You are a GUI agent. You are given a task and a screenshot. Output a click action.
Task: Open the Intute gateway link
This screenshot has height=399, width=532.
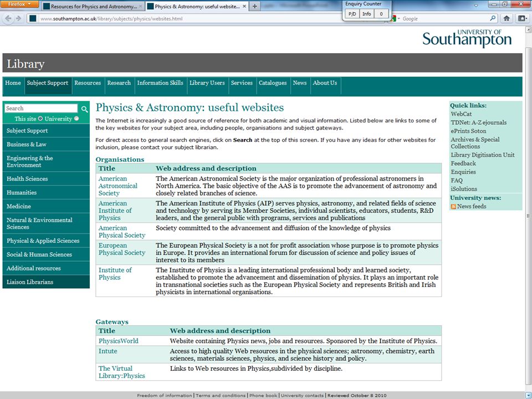coord(108,351)
